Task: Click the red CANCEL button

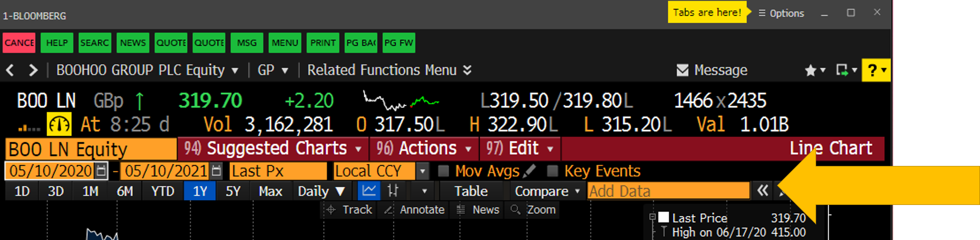Action: click(x=19, y=42)
